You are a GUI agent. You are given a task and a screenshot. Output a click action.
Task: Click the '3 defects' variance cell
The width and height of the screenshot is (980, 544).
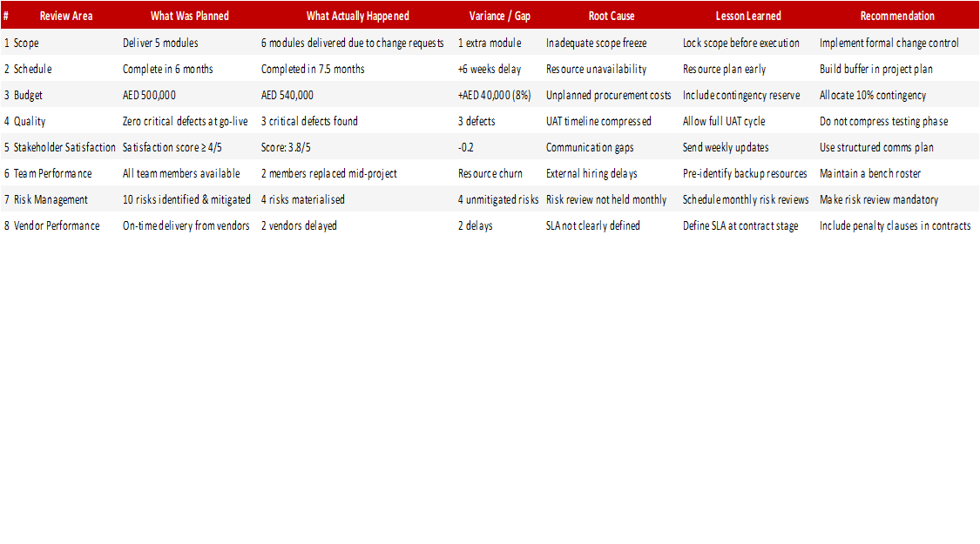point(476,122)
